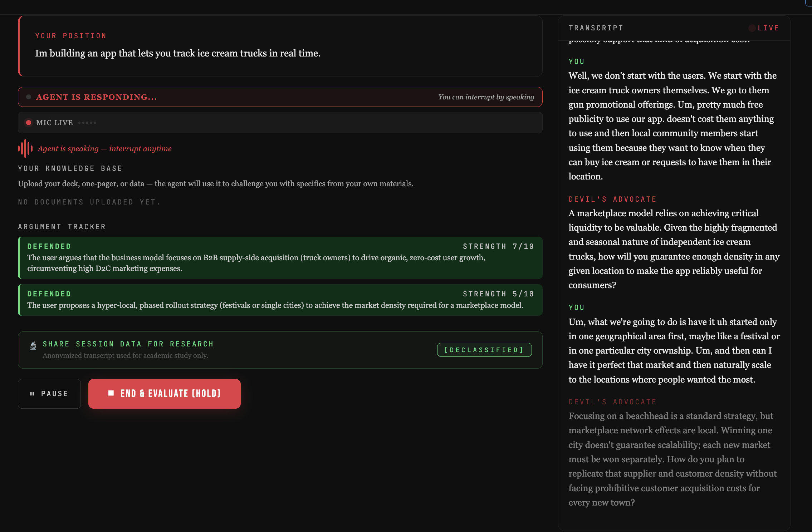Click the stop square on End & Evaluate
812x532 pixels.
(x=111, y=393)
